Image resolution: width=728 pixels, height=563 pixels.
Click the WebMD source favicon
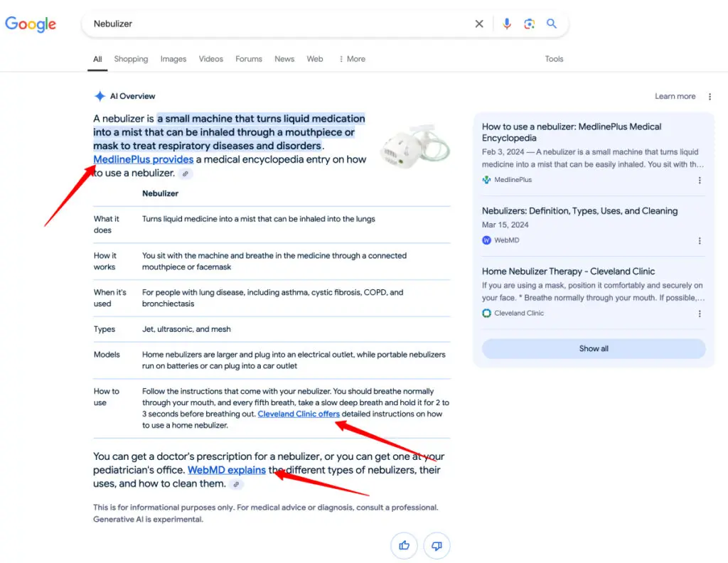pos(486,240)
